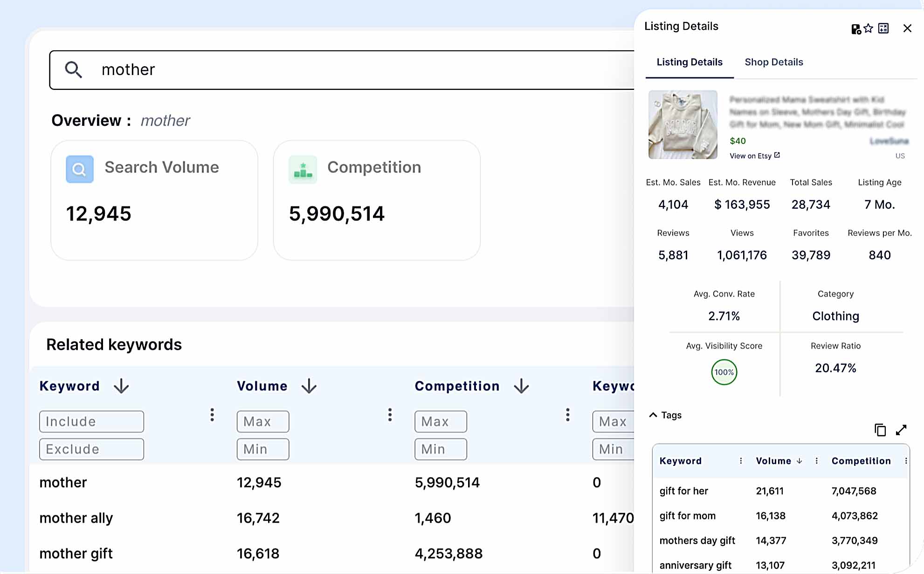
Task: Click the Max filter field under Volume
Action: point(262,421)
